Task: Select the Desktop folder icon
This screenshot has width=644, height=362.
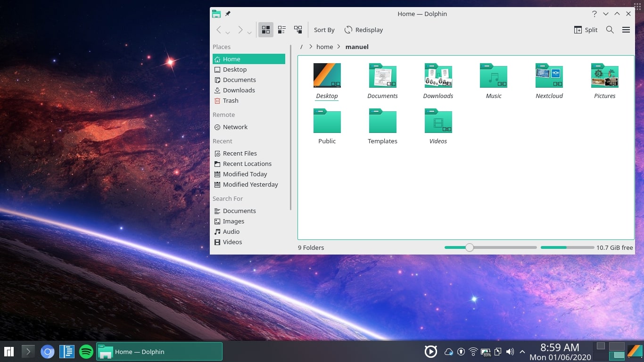Action: 327,75
